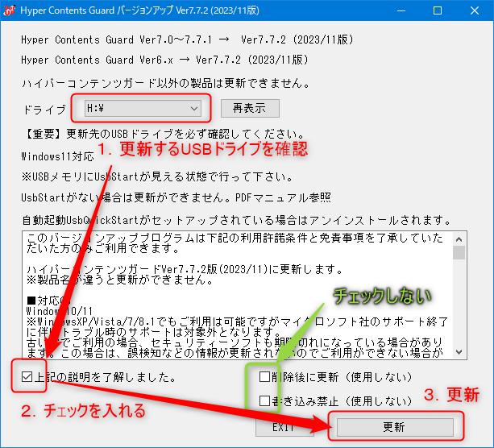This screenshot has height=448, width=494.
Task: Click inside the license agreement text area
Action: [x=238, y=295]
